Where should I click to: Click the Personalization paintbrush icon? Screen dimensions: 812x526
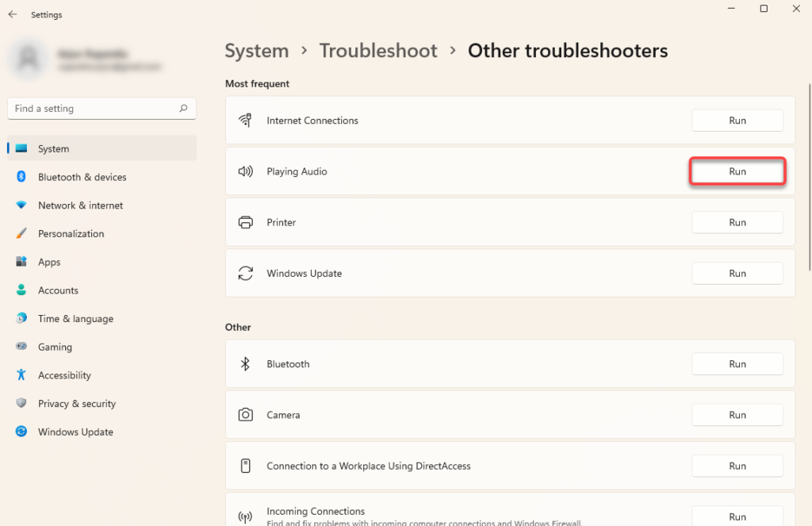tap(21, 234)
